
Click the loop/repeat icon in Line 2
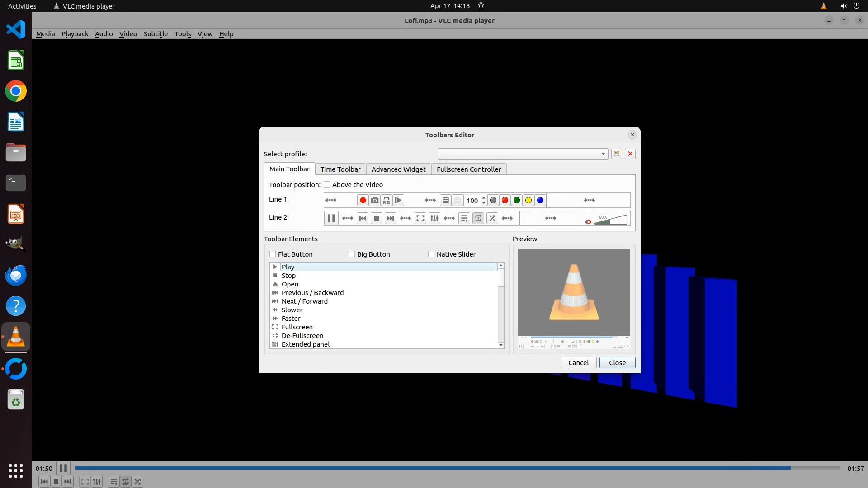(478, 218)
